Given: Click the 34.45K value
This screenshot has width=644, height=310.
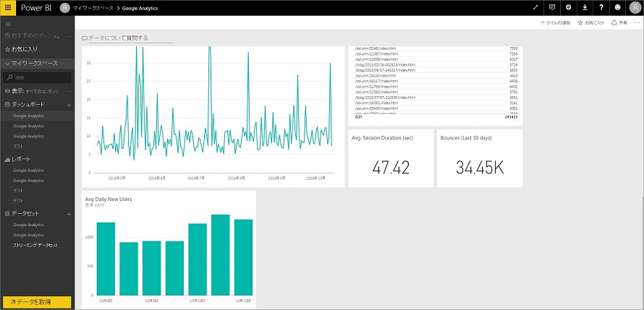Looking at the screenshot, I should coord(480,168).
